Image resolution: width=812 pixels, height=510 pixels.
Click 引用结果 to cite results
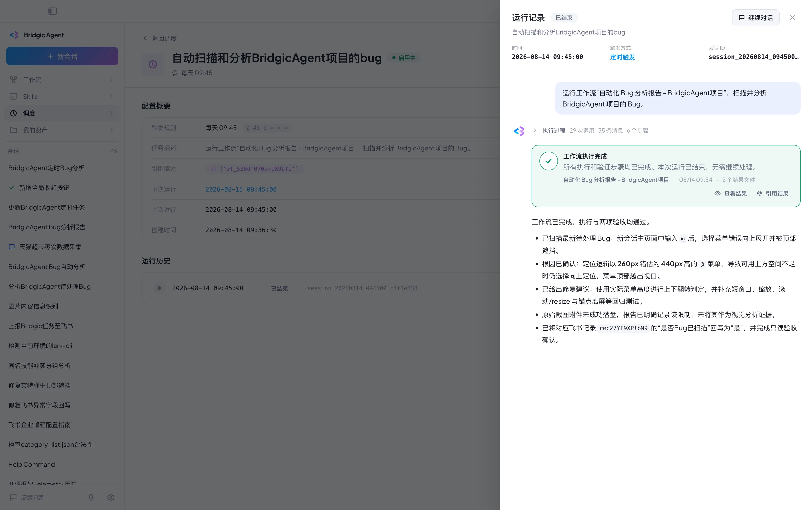(x=773, y=194)
